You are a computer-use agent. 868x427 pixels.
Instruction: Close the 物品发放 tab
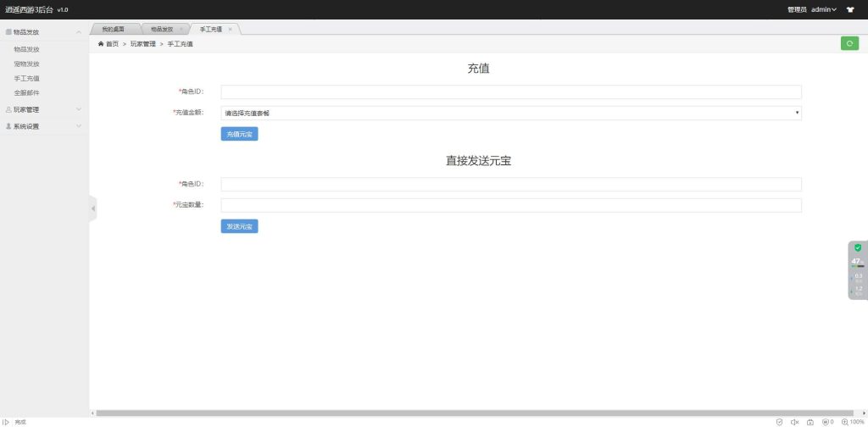(x=181, y=29)
